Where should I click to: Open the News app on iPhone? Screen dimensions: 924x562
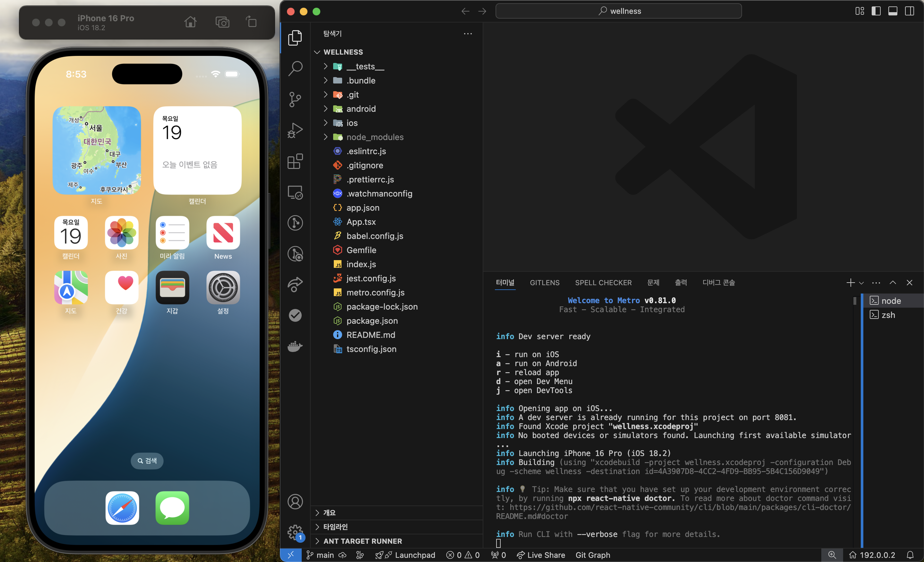223,233
